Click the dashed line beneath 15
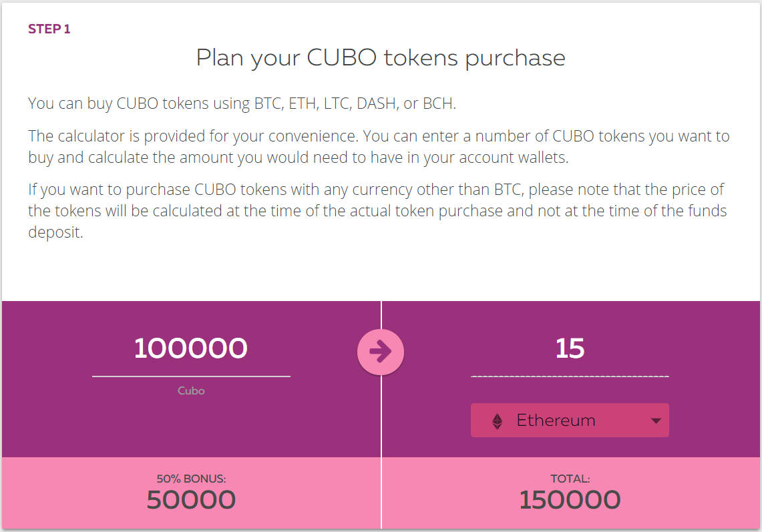 point(570,376)
